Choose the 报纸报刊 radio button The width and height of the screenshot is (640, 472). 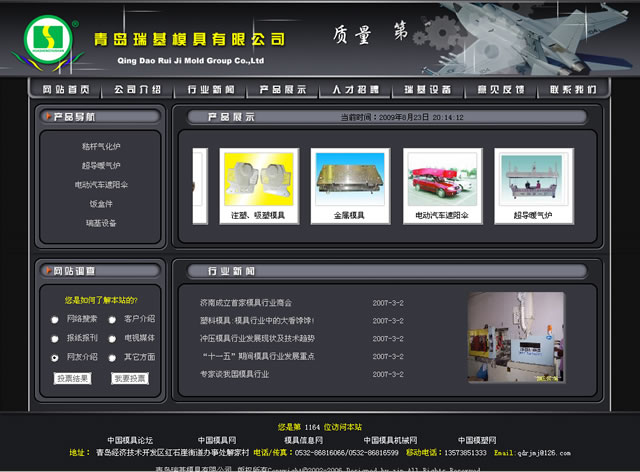click(x=54, y=338)
